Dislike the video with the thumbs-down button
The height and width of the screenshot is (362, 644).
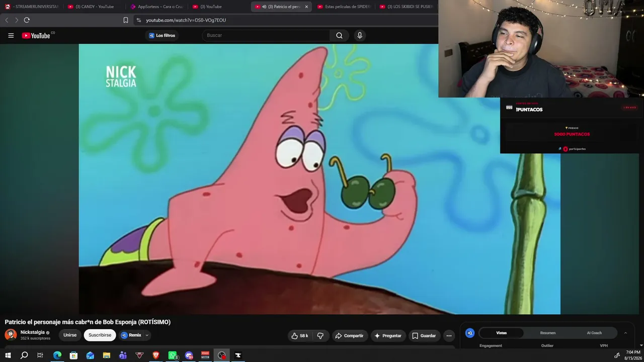[x=320, y=336]
